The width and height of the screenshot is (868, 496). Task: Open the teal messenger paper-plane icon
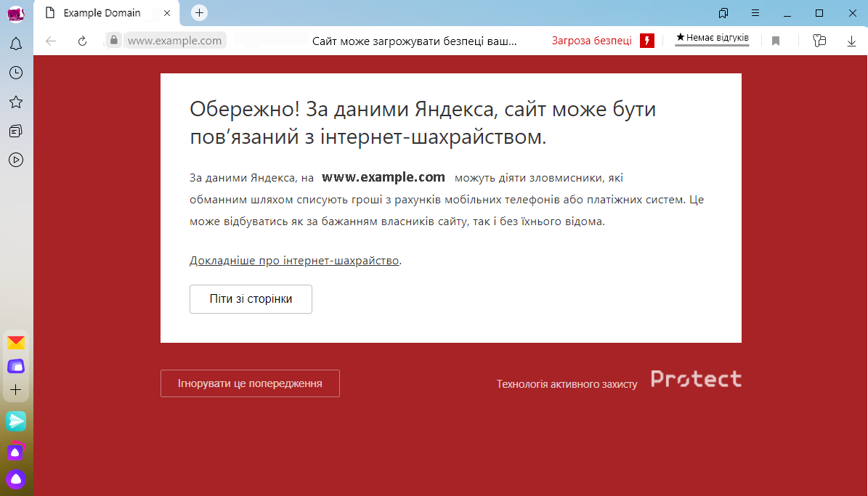coord(16,421)
